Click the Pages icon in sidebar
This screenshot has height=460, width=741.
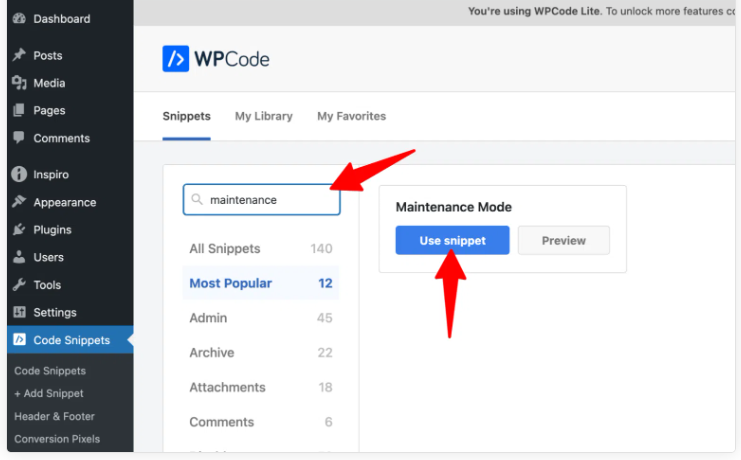[19, 111]
